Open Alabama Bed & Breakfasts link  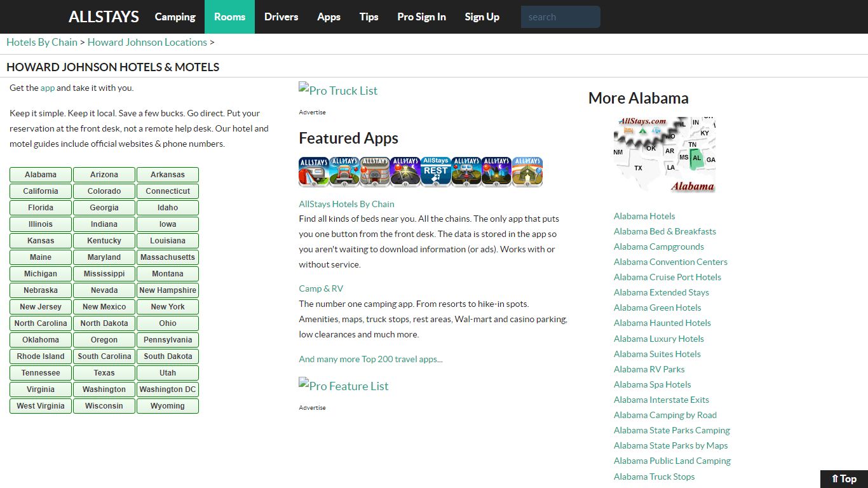(x=665, y=231)
